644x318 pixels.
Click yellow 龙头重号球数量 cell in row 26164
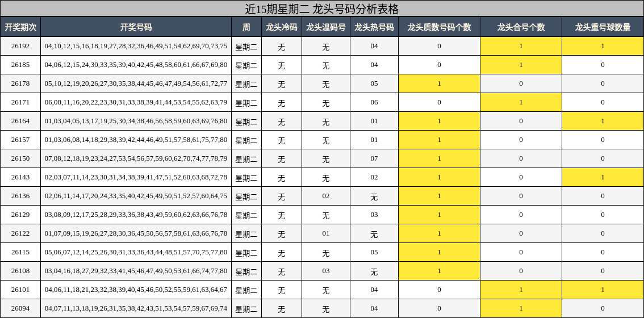point(603,121)
